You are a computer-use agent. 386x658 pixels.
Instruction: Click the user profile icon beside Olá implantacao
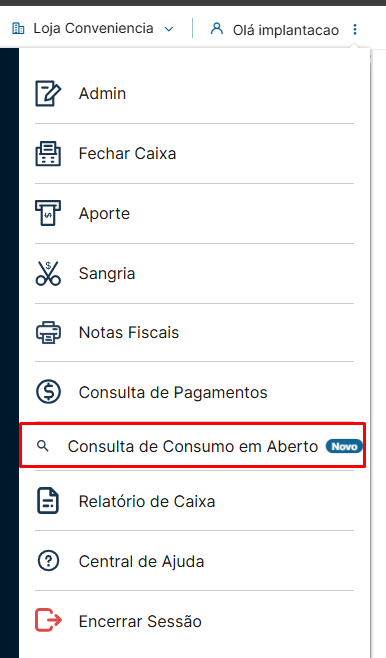point(216,29)
